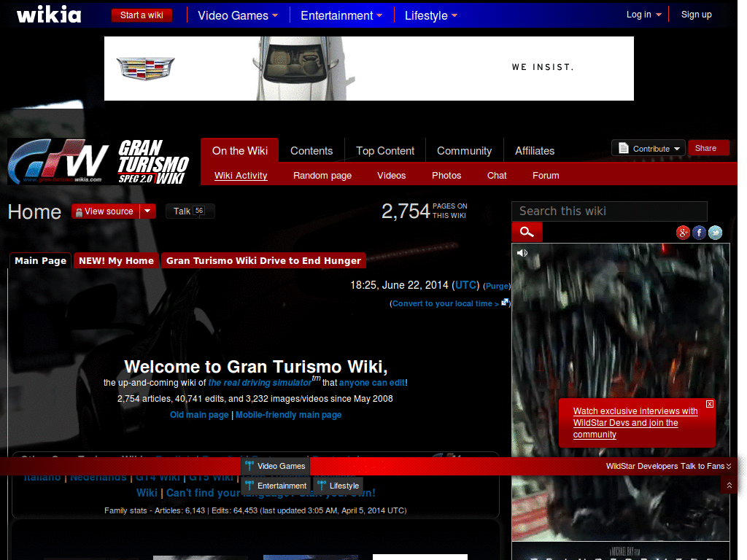Image resolution: width=747 pixels, height=560 pixels.
Task: Open the Videos submenu link
Action: click(x=391, y=175)
